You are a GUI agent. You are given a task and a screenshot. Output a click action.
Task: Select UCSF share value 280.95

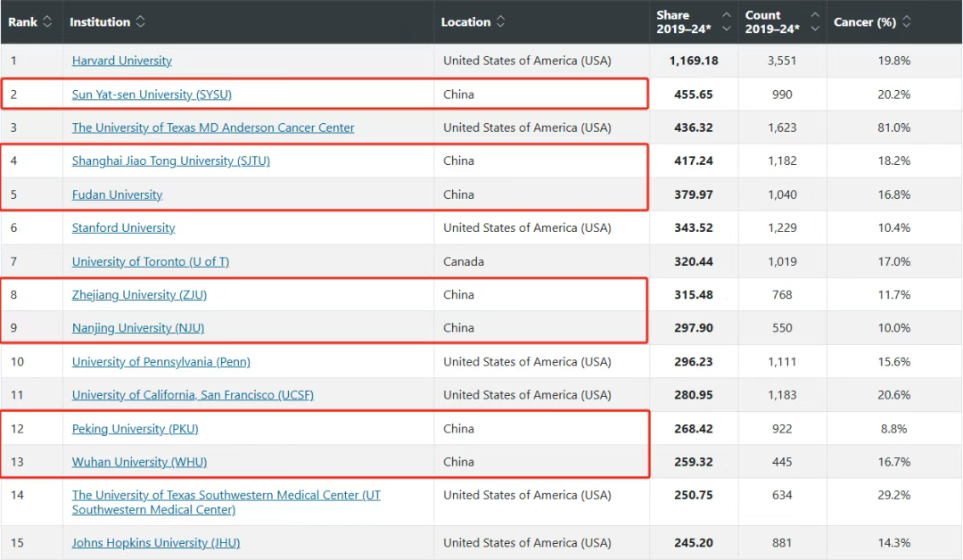pyautogui.click(x=694, y=395)
